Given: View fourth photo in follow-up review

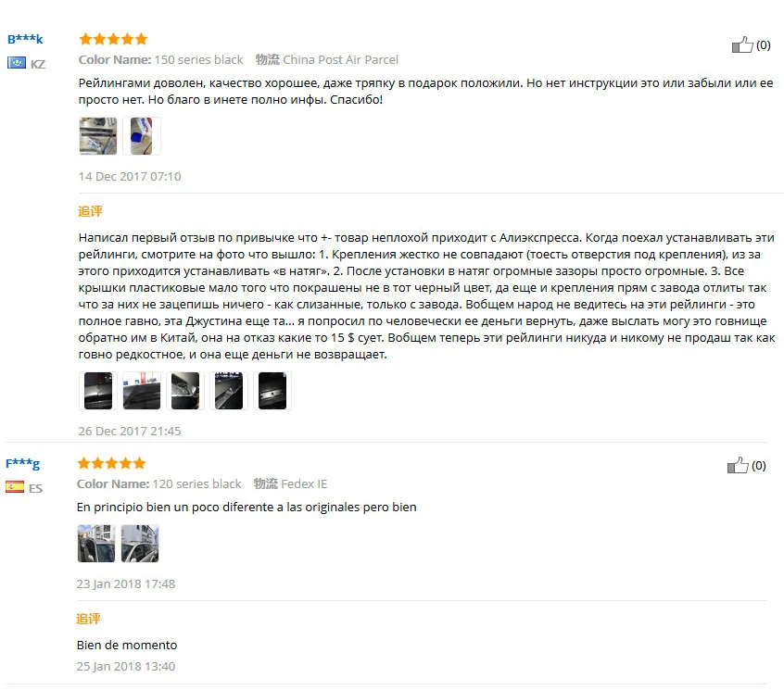Looking at the screenshot, I should tap(229, 391).
